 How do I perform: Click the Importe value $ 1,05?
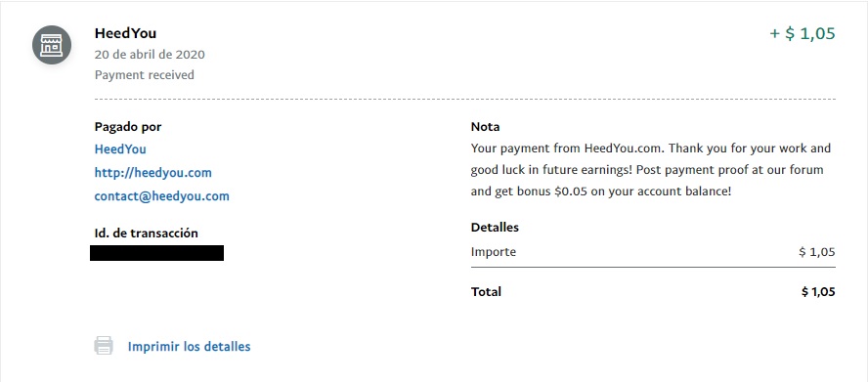pyautogui.click(x=816, y=252)
